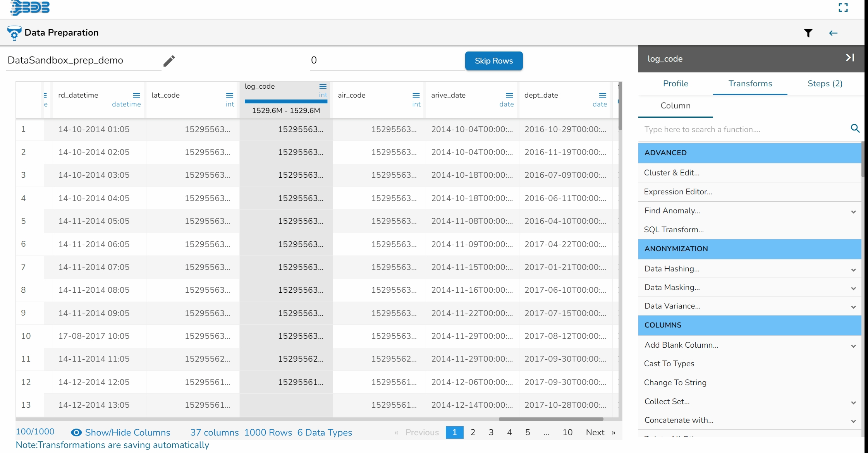Open air_code column menu icon
Viewport: 868px width, 453px height.
(416, 95)
